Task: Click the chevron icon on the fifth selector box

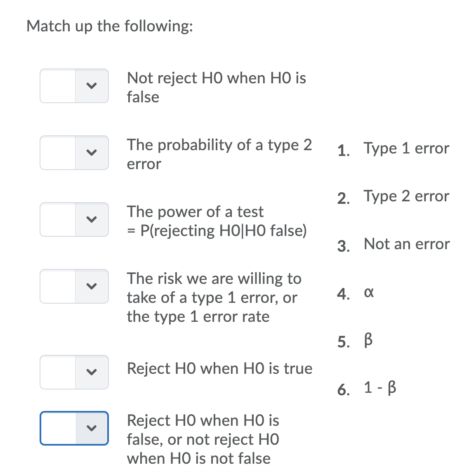Action: pyautogui.click(x=92, y=372)
